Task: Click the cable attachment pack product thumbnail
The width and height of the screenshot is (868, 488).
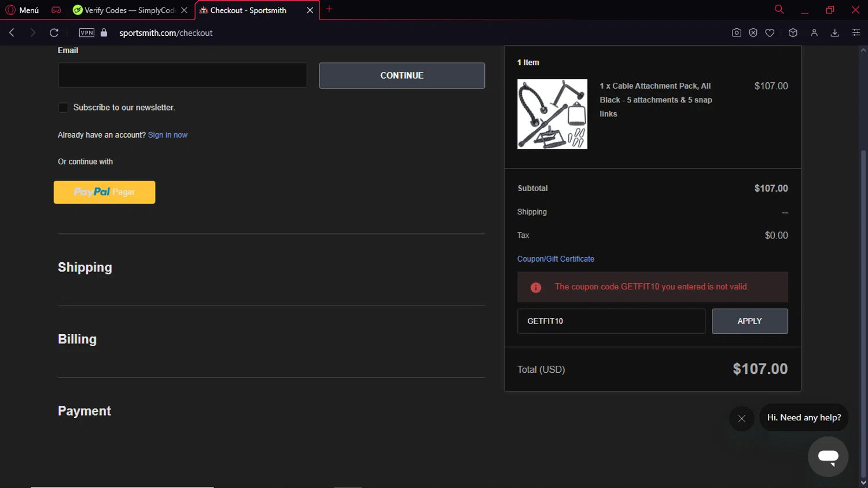Action: click(552, 114)
